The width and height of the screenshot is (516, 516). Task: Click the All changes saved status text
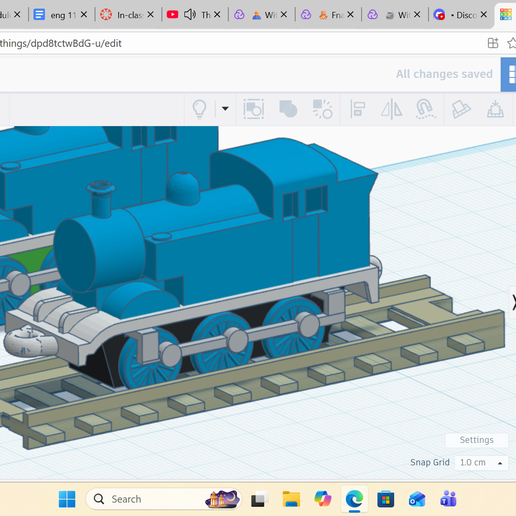[444, 74]
